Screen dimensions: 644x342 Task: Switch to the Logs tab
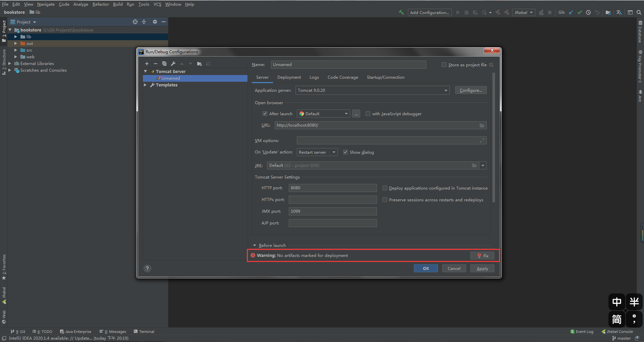tap(314, 77)
